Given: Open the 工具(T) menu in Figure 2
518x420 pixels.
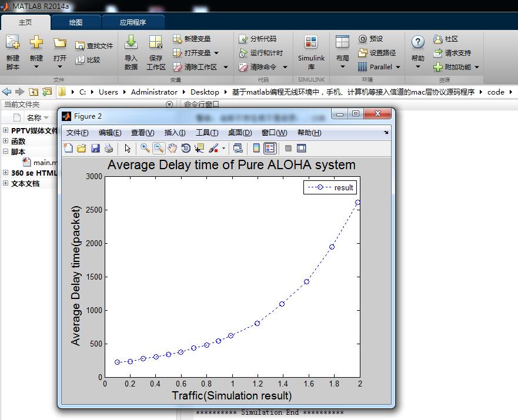Looking at the screenshot, I should pyautogui.click(x=207, y=133).
